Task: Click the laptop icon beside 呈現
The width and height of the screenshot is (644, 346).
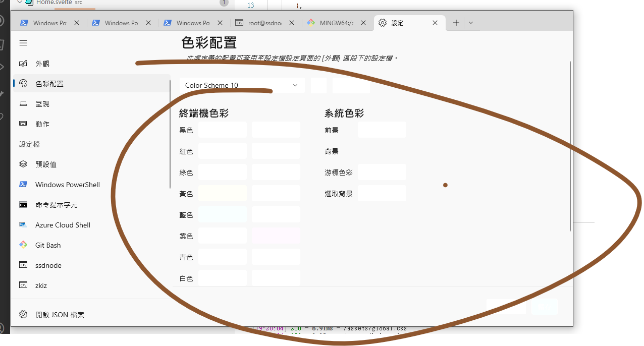Action: 23,104
